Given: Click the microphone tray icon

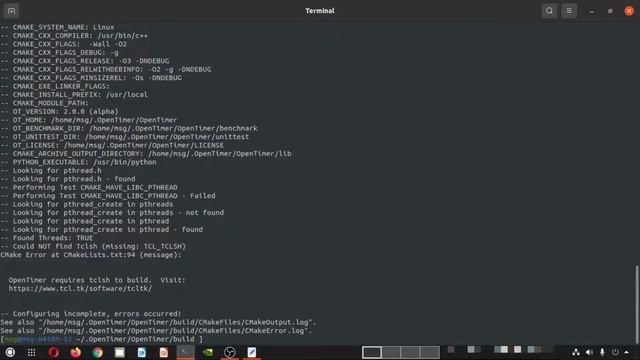Looking at the screenshot, I should [x=602, y=352].
